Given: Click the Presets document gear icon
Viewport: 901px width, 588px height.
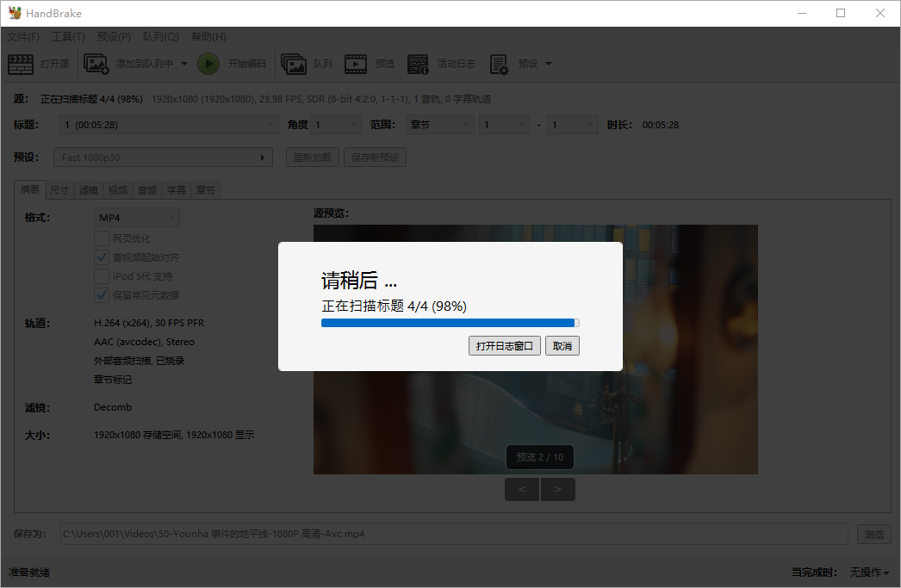Looking at the screenshot, I should click(499, 65).
